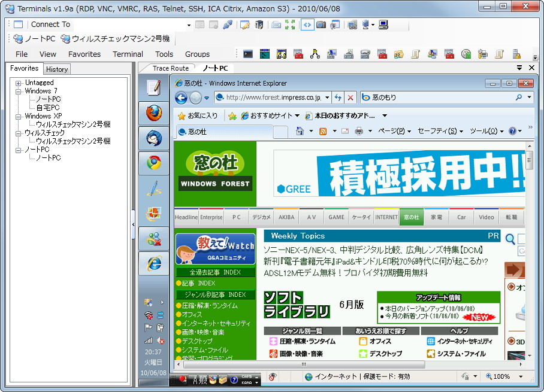The width and height of the screenshot is (544, 392).
Task: Stop page loading with the red X icon
Action: coord(350,98)
